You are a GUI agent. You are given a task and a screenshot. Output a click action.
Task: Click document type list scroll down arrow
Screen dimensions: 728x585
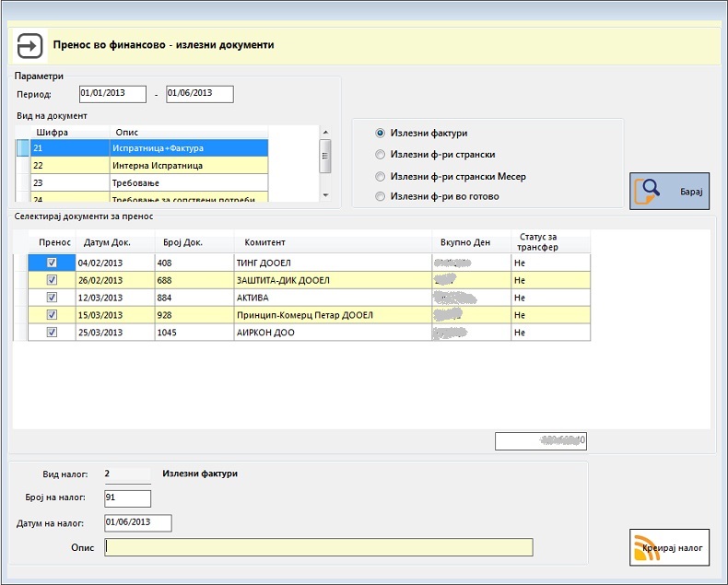pos(325,195)
